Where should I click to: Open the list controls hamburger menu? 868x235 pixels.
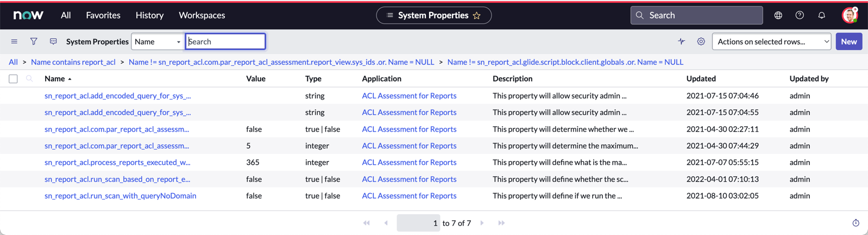coord(14,41)
